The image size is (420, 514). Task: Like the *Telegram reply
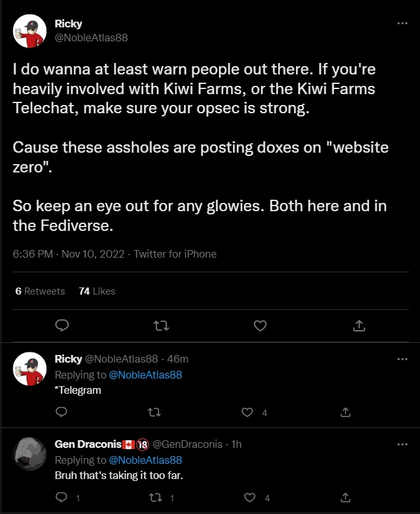pyautogui.click(x=248, y=412)
